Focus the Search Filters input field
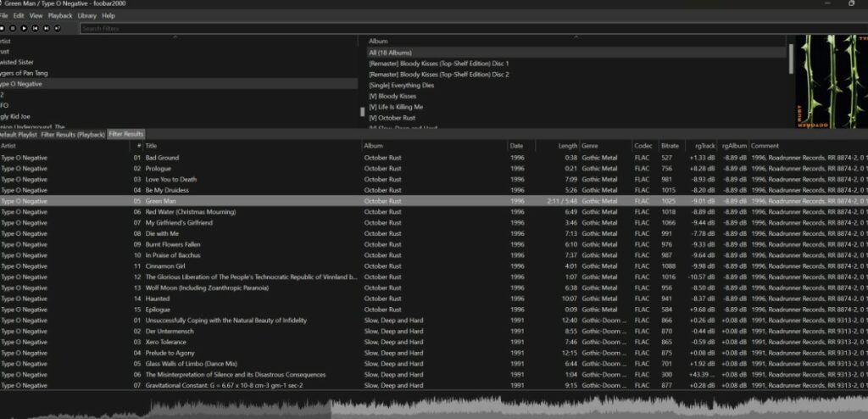The width and height of the screenshot is (868, 419). pyautogui.click(x=473, y=28)
